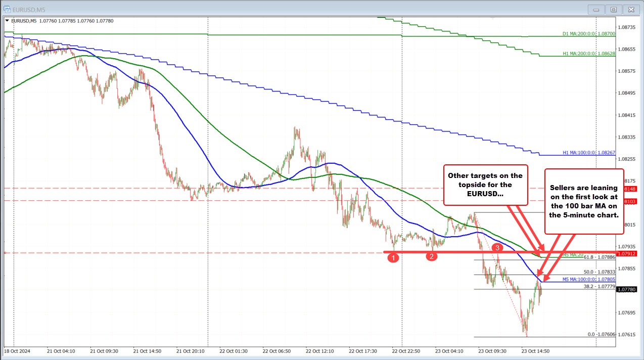Click the 1.07855 price scale value
This screenshot has height=360, width=644.
point(627,268)
